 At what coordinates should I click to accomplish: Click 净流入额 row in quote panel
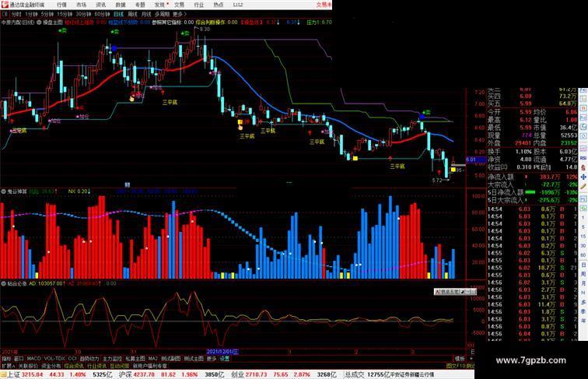point(532,177)
